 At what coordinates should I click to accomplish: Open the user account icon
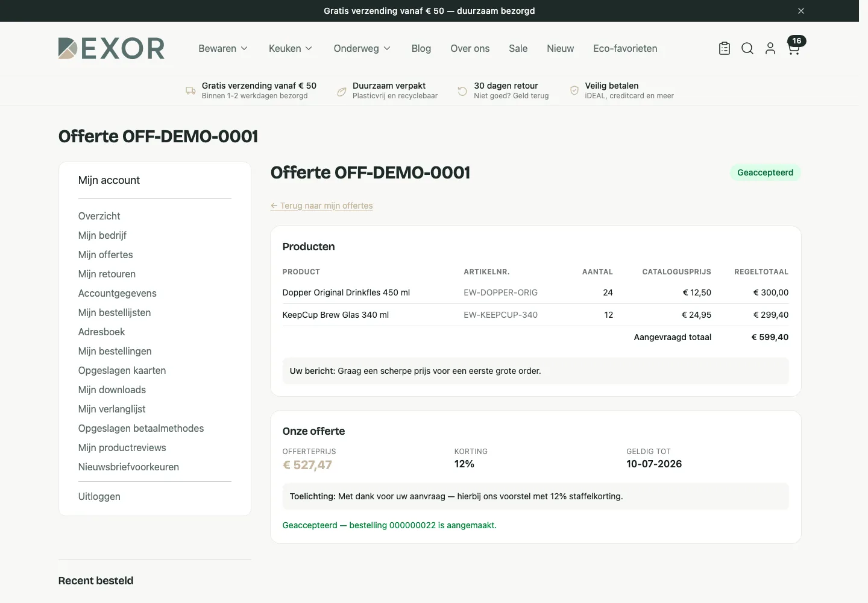[x=770, y=49]
